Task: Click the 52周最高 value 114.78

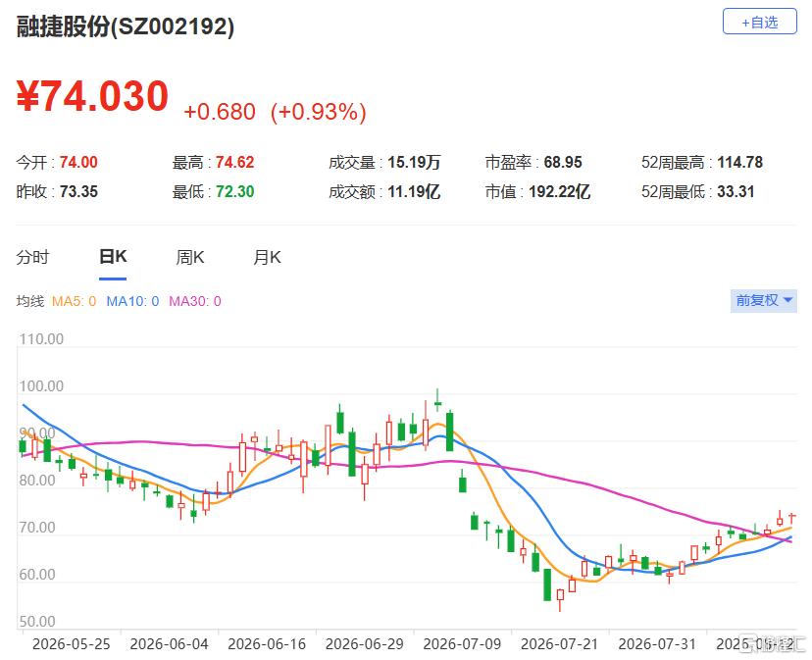Action: point(740,162)
